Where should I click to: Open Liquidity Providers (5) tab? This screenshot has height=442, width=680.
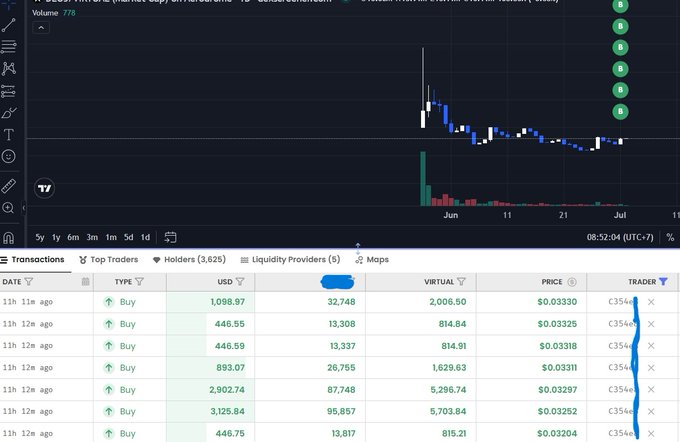point(290,259)
